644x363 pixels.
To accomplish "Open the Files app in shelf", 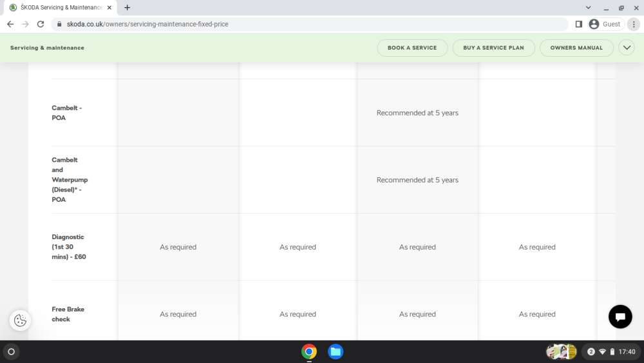I will [336, 351].
